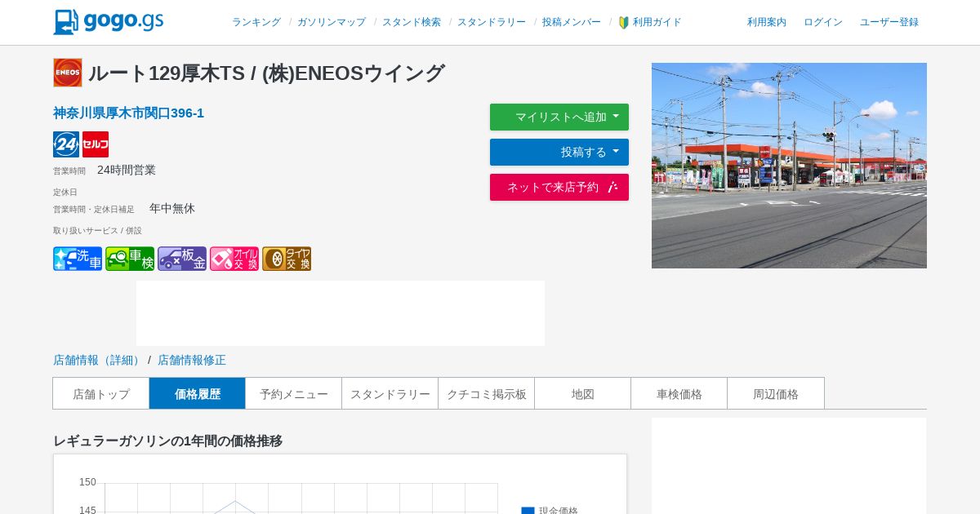Screen dimensions: 980x514
Task: Switch to the 価格履歴 tab
Action: (198, 393)
